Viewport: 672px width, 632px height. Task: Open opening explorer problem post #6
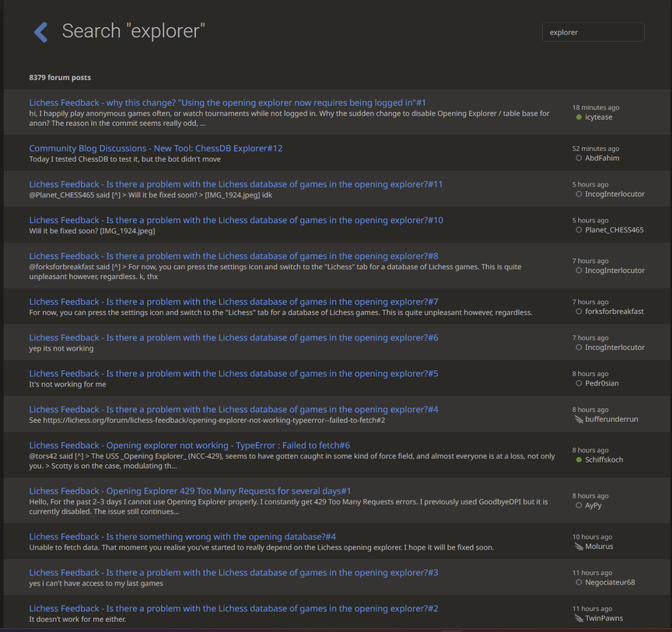click(233, 337)
